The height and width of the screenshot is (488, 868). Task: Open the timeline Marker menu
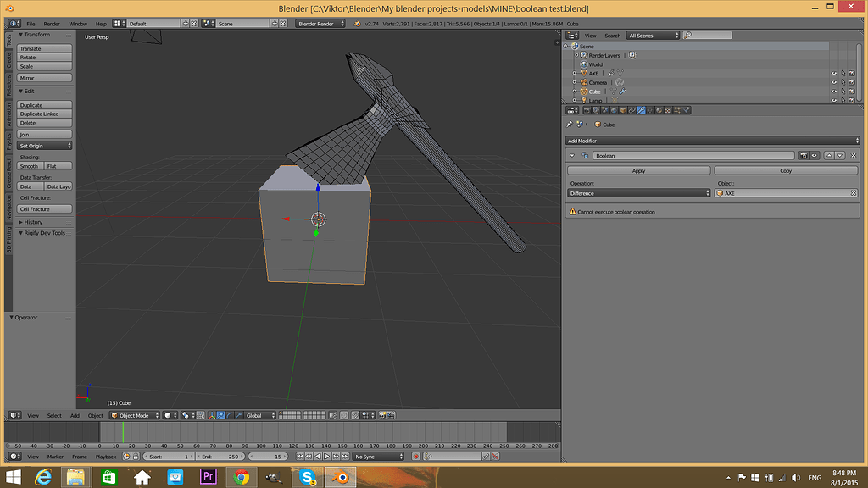pyautogui.click(x=55, y=457)
